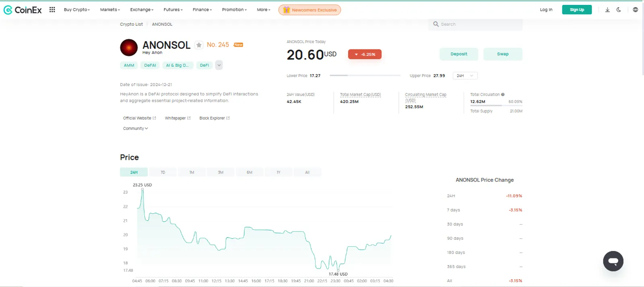Click the Deposit button
Image resolution: width=644 pixels, height=287 pixels.
click(x=459, y=54)
